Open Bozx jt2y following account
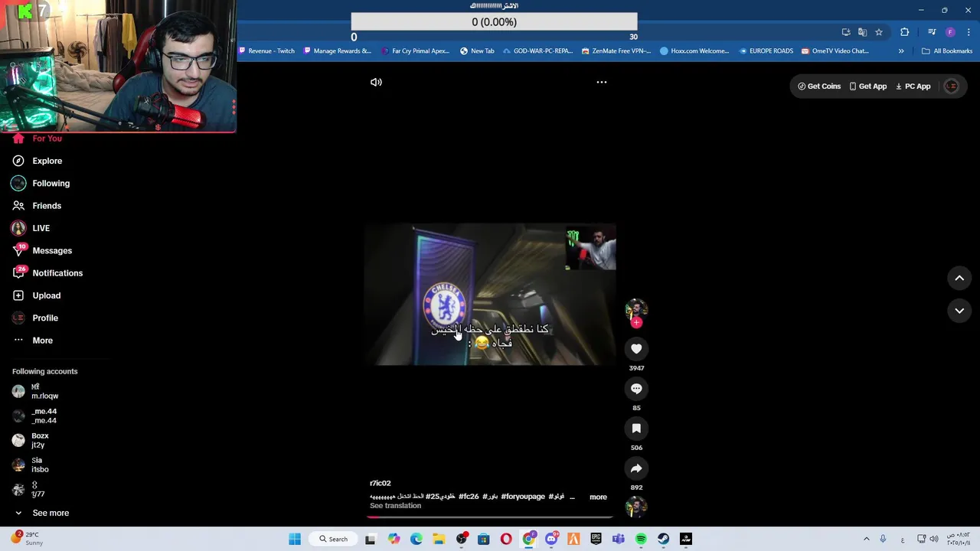980x551 pixels. click(x=31, y=440)
